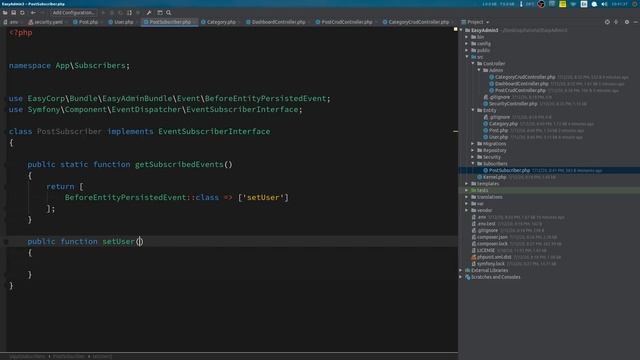Switch to the security.yaml tab
The height and width of the screenshot is (360, 640).
point(46,22)
